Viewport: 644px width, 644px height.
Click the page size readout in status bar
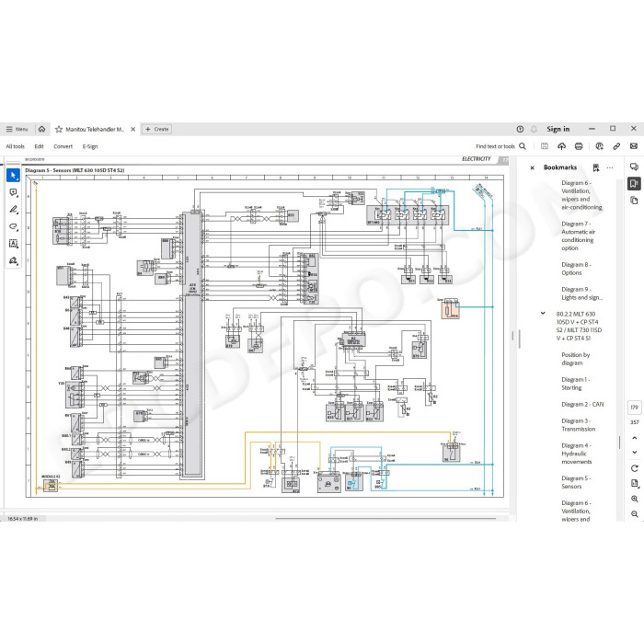coord(23,519)
